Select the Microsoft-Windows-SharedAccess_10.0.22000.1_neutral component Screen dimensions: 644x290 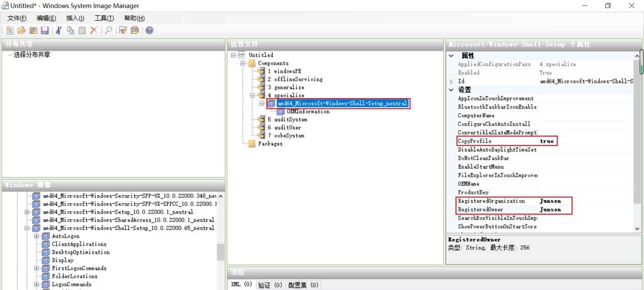[x=128, y=220]
